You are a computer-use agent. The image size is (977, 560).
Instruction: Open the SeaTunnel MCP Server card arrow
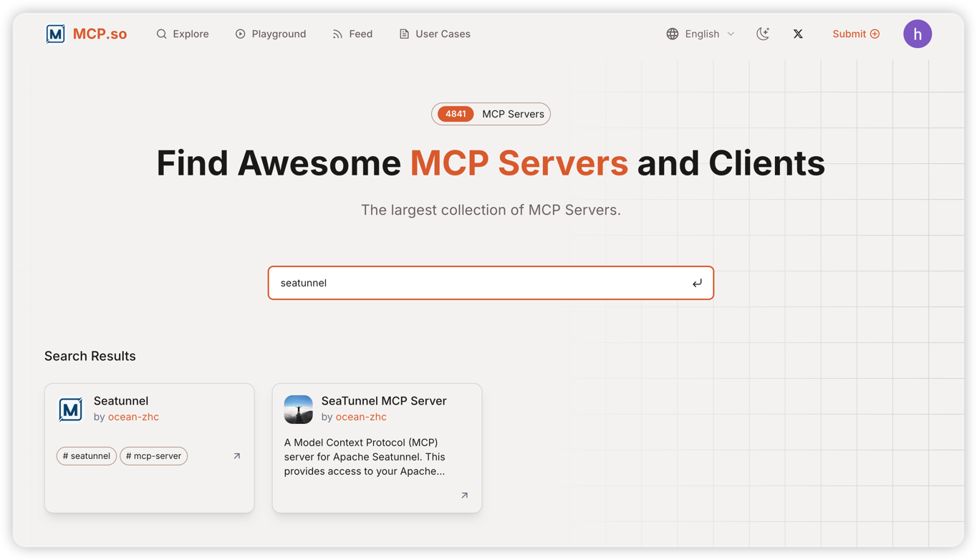coord(463,495)
